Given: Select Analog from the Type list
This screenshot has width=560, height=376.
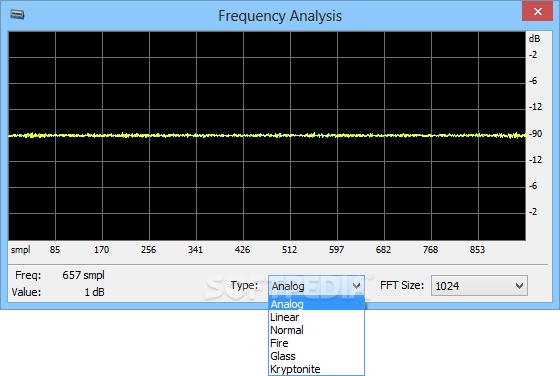Looking at the screenshot, I should pyautogui.click(x=316, y=304).
